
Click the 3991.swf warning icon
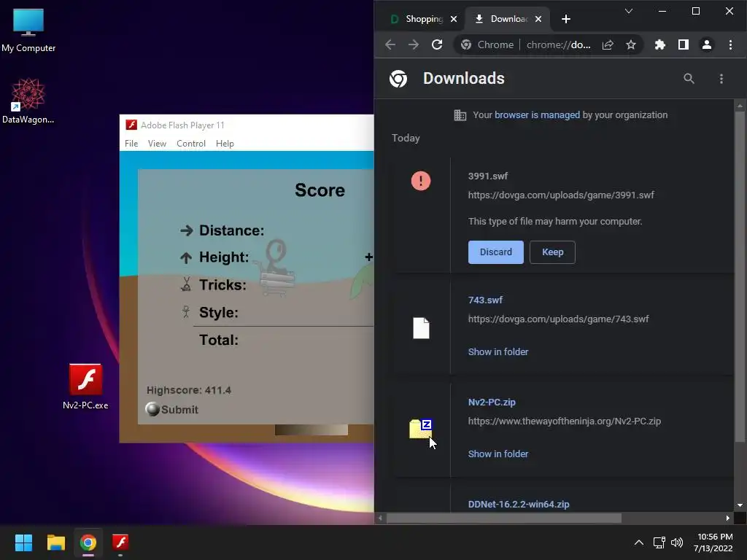click(421, 181)
